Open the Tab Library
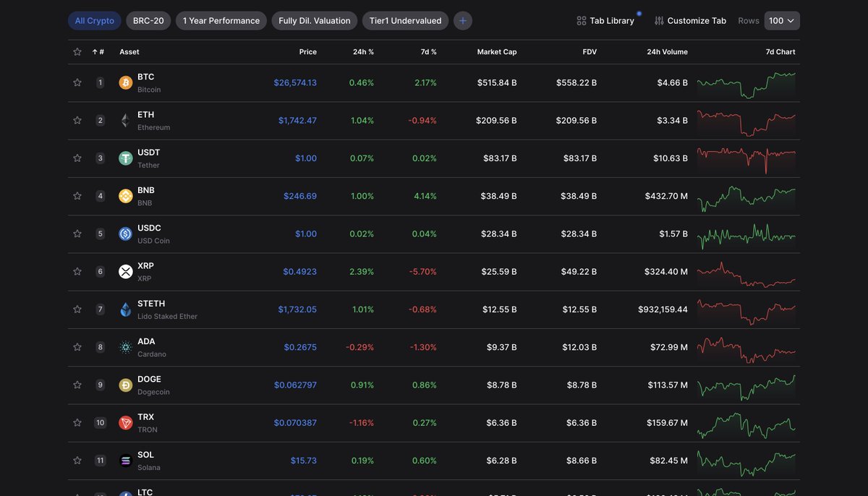This screenshot has width=868, height=496. point(605,21)
